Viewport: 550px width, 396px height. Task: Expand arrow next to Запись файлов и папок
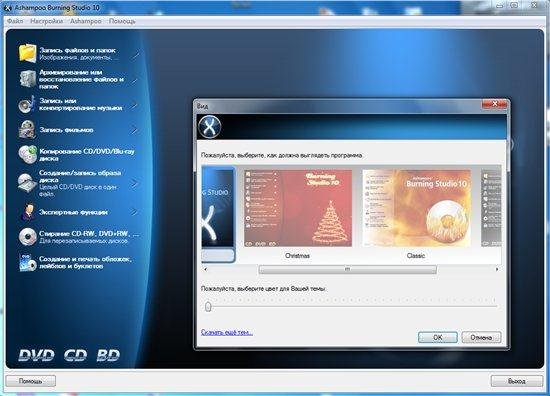(x=136, y=54)
